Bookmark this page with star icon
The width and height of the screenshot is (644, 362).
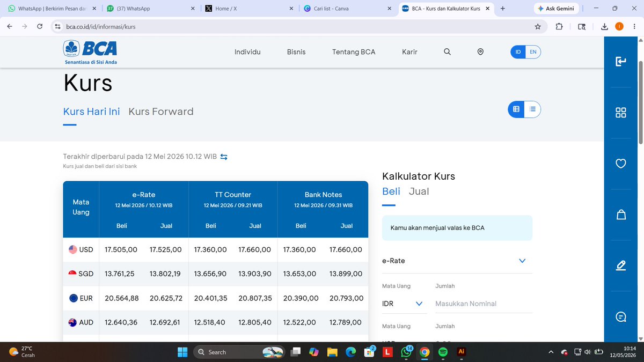[x=538, y=26]
